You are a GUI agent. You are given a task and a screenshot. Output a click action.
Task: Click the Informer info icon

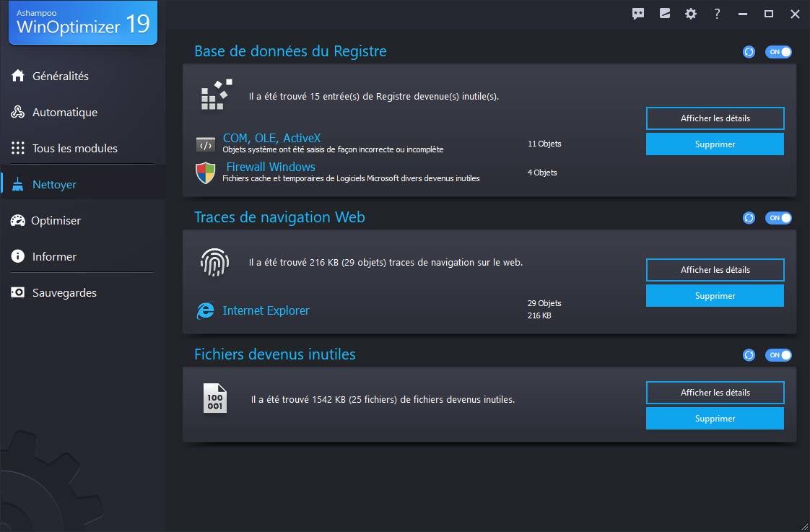[x=18, y=256]
